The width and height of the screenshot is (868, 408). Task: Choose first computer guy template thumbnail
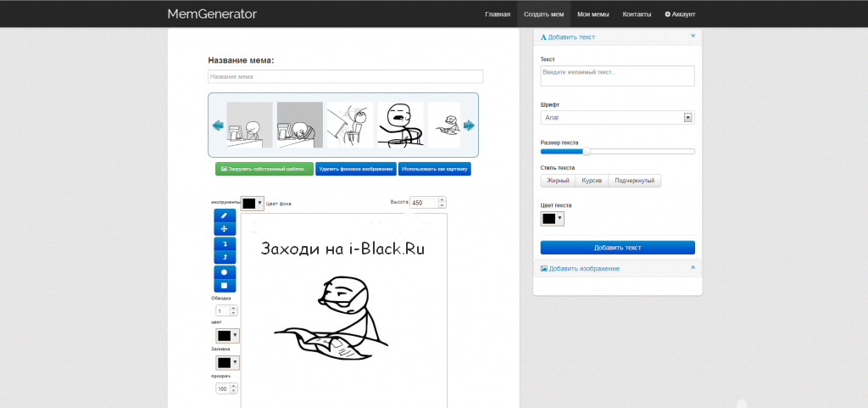(x=250, y=125)
